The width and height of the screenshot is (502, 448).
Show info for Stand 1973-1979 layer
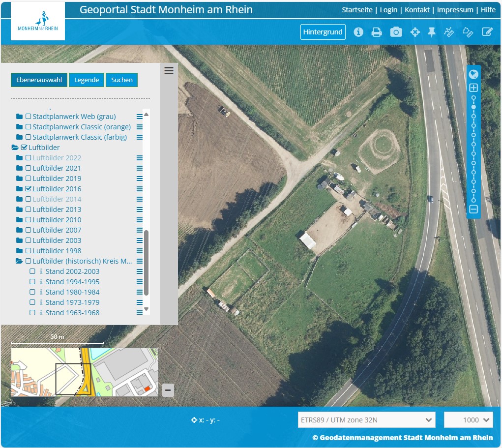pyautogui.click(x=41, y=302)
